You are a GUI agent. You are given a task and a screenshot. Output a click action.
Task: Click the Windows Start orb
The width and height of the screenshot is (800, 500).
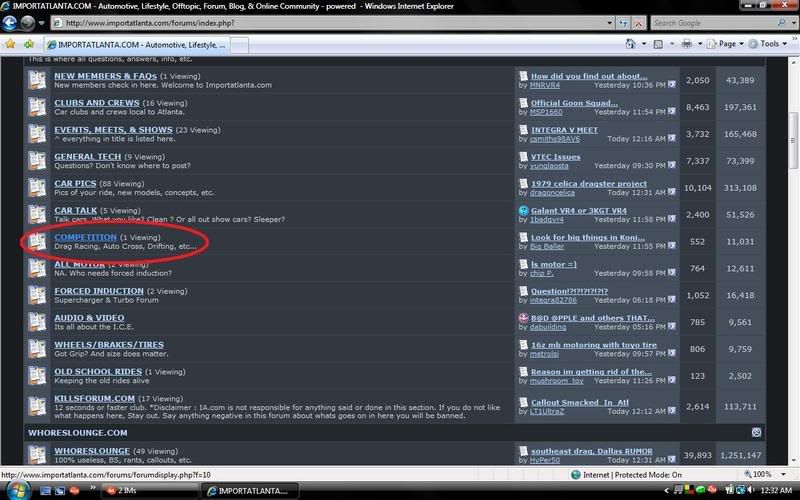coord(17,490)
